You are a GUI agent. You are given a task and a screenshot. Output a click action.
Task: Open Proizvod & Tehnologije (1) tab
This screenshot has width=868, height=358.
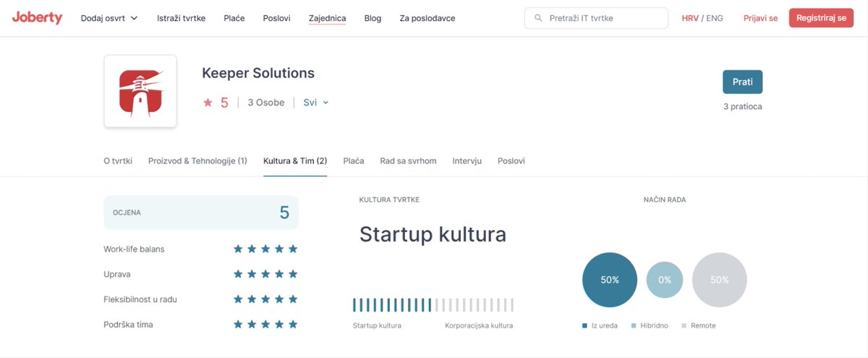(x=197, y=161)
